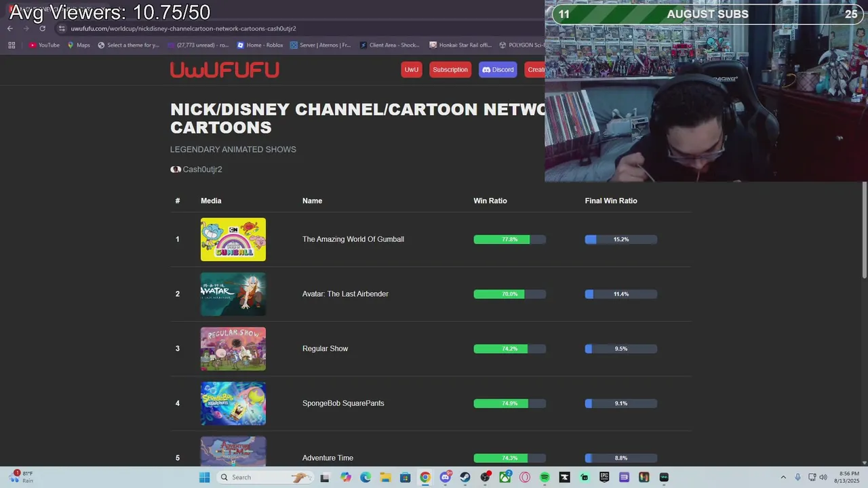Open Microsoft Edge from the taskbar

[366, 477]
